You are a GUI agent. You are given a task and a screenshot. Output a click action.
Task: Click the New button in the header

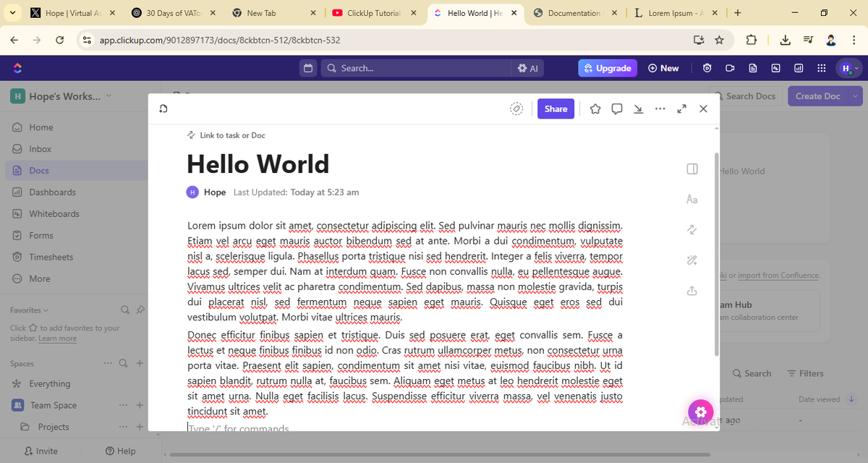(663, 68)
